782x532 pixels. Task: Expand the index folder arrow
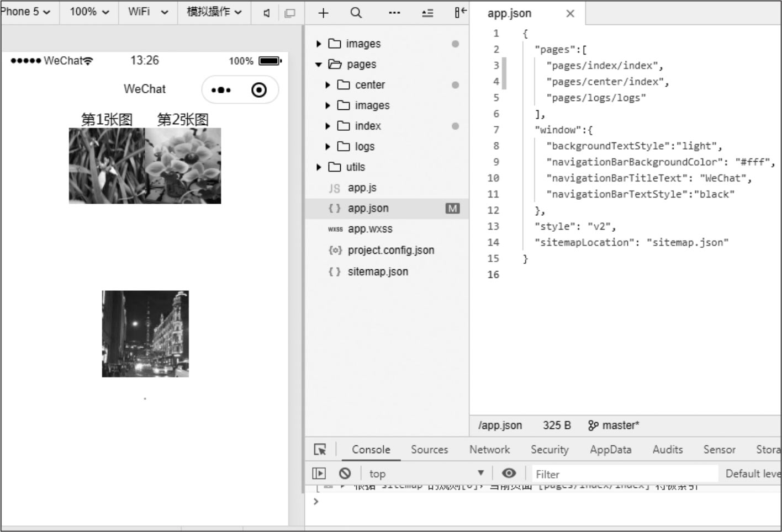[x=327, y=126]
